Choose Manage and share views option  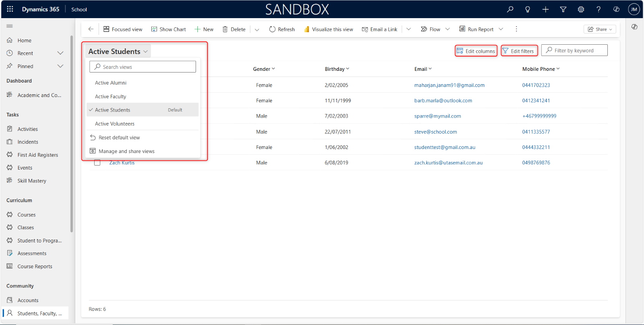tap(126, 151)
